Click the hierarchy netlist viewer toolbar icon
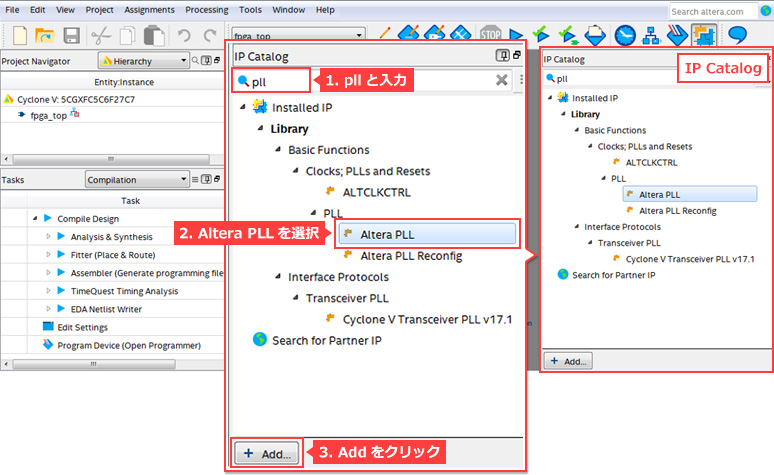 pos(652,35)
